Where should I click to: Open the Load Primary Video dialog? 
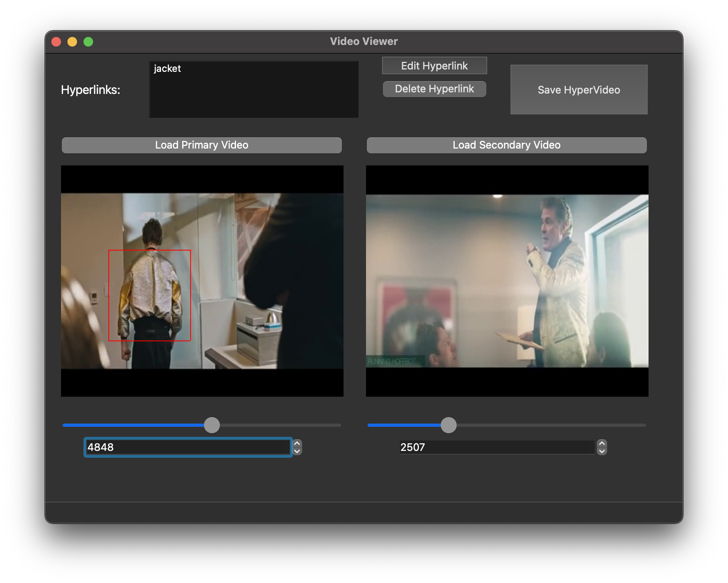(201, 145)
